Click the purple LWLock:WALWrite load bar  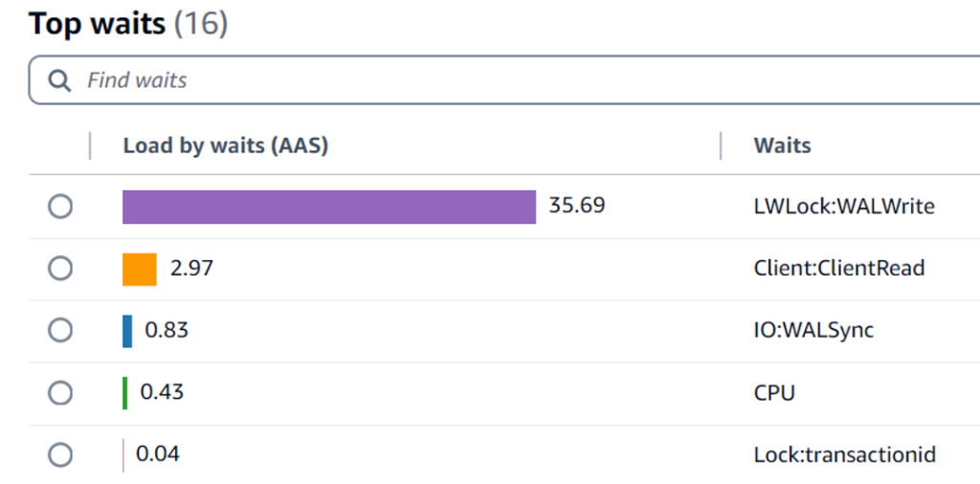[329, 207]
